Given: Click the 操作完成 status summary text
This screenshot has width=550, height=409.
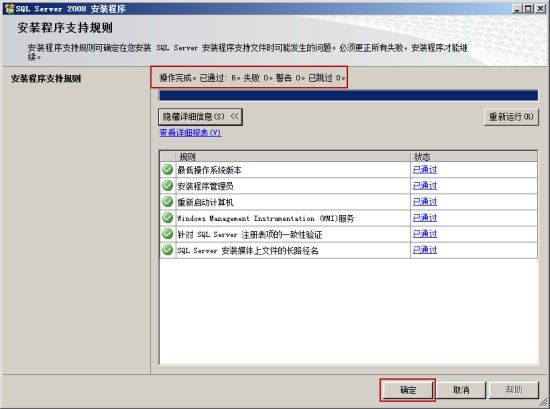Looking at the screenshot, I should click(x=252, y=78).
